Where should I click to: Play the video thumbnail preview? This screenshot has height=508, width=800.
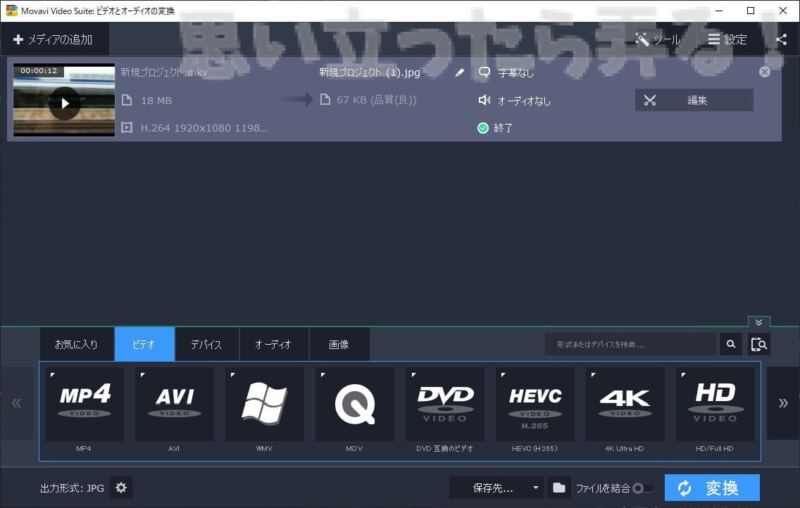[x=64, y=103]
